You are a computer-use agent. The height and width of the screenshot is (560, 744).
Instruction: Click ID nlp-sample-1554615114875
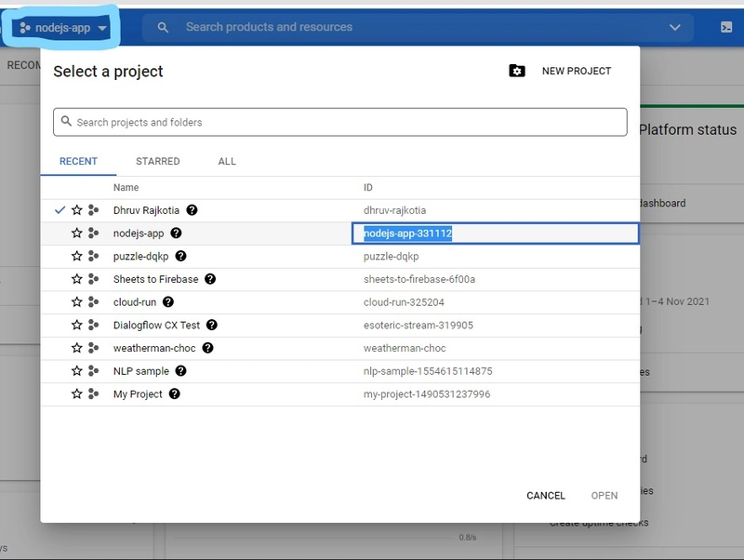428,371
